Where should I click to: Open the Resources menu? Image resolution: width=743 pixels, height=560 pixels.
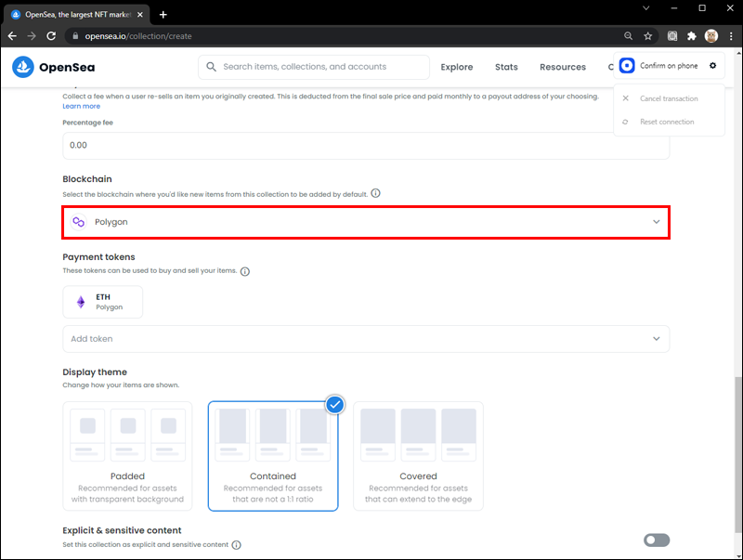pos(563,67)
